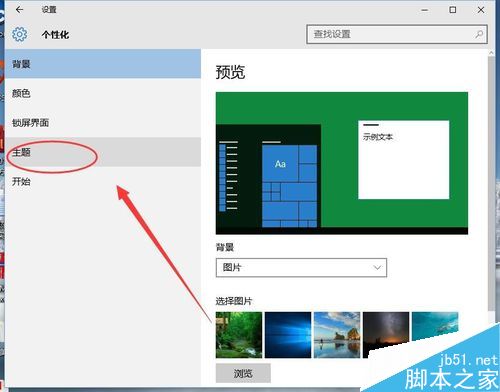Maximize the settings window

pyautogui.click(x=453, y=10)
